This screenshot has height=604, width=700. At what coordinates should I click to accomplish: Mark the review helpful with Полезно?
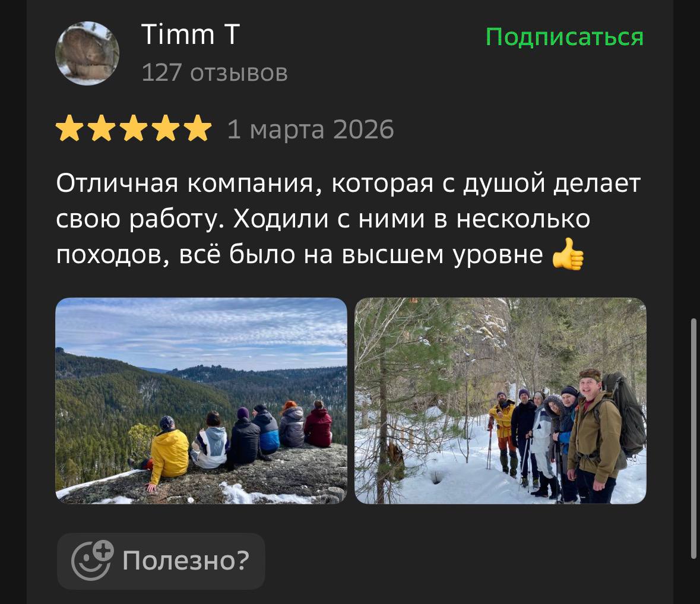pyautogui.click(x=161, y=561)
